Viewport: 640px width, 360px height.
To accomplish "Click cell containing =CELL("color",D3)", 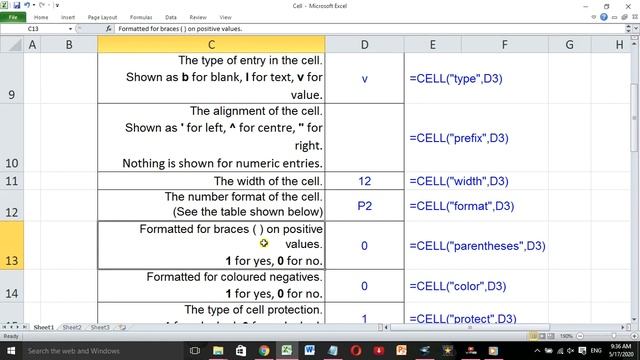I will tap(458, 286).
